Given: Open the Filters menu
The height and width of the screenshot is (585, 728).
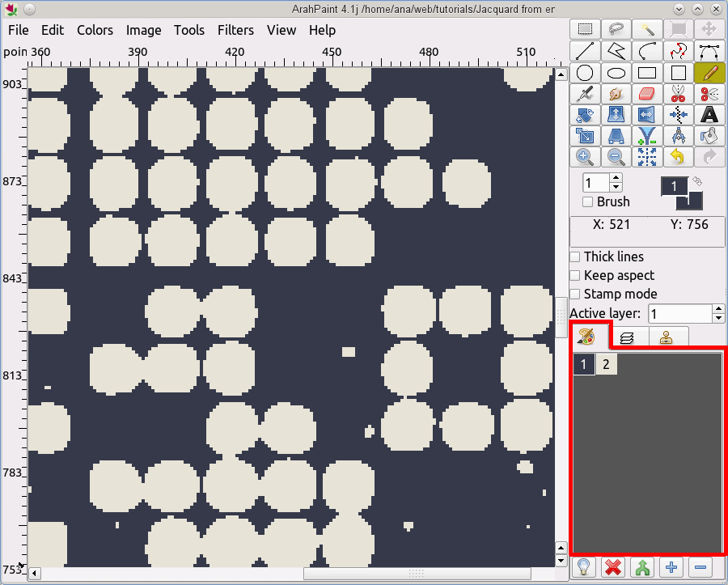Looking at the screenshot, I should coord(236,30).
